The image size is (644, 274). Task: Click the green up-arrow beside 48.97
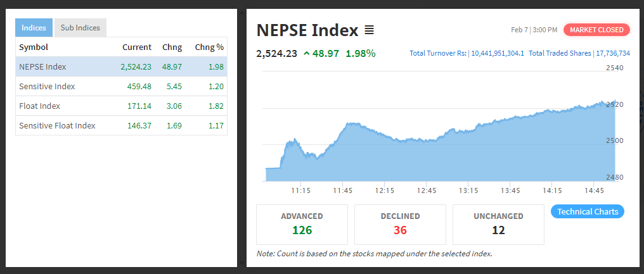click(x=306, y=53)
